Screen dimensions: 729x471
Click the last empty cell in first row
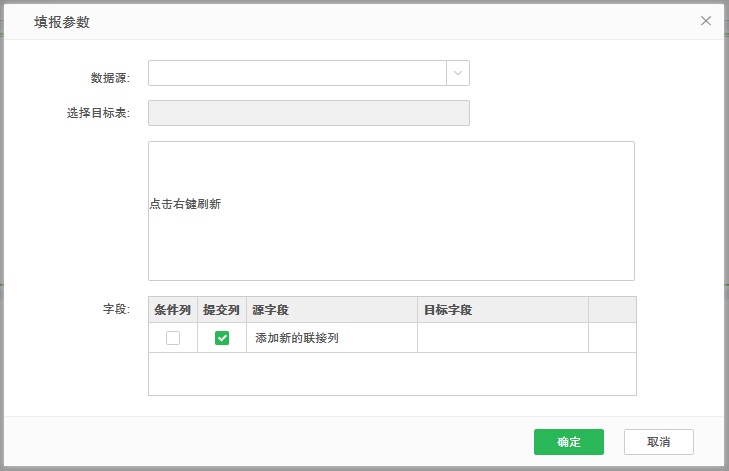tap(612, 338)
